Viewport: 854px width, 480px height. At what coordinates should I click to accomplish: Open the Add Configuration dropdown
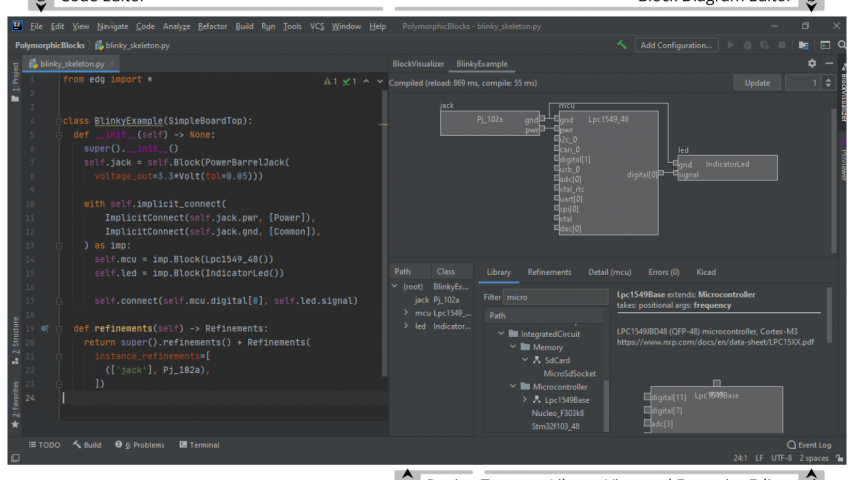(x=675, y=45)
